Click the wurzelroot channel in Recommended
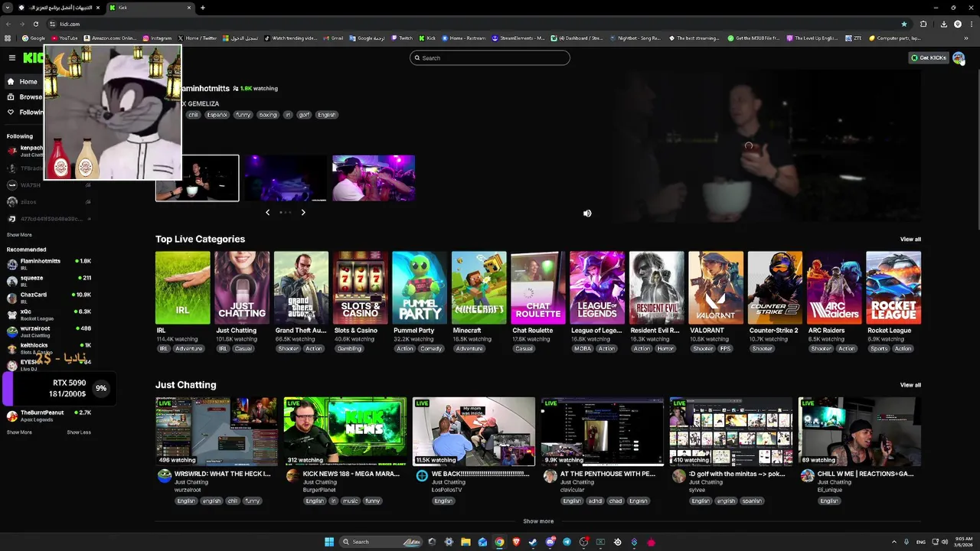 click(49, 331)
